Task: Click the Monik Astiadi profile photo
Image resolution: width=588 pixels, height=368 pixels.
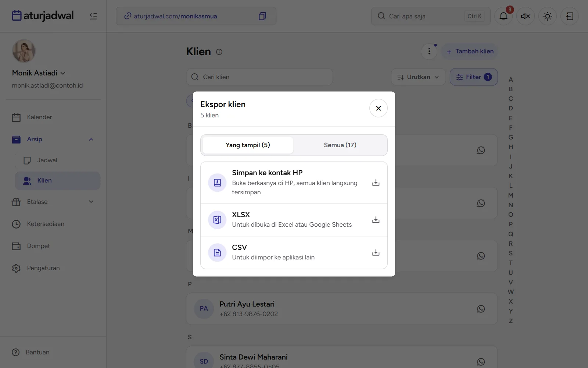Action: click(24, 51)
